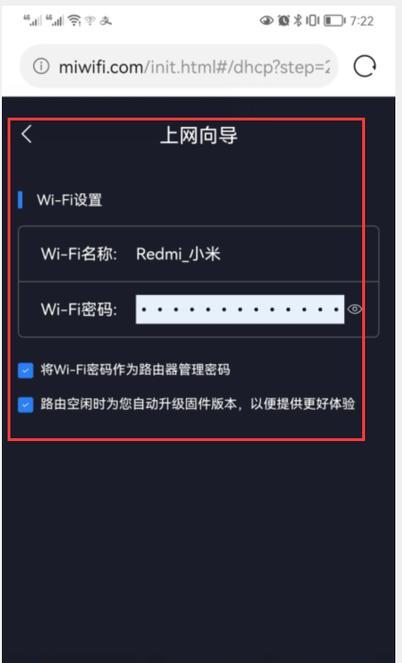
Task: Tap the first cellular signal icon
Action: pos(33,20)
